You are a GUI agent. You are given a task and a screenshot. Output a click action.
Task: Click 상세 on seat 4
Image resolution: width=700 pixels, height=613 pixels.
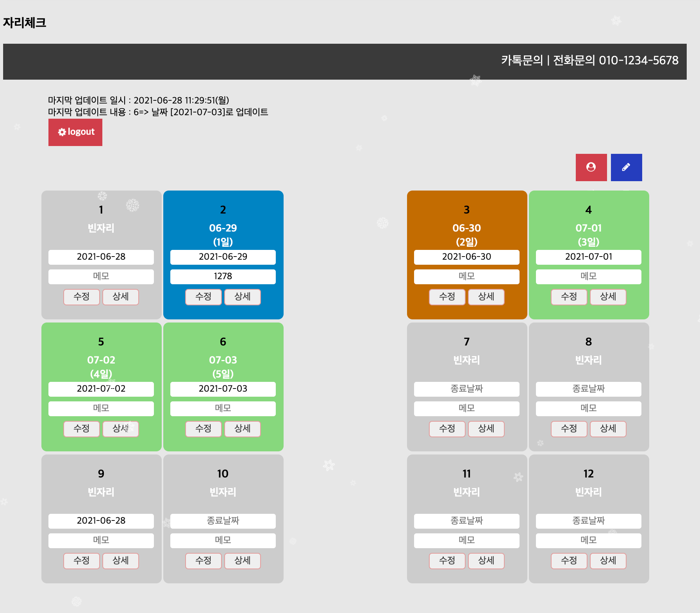click(x=608, y=297)
